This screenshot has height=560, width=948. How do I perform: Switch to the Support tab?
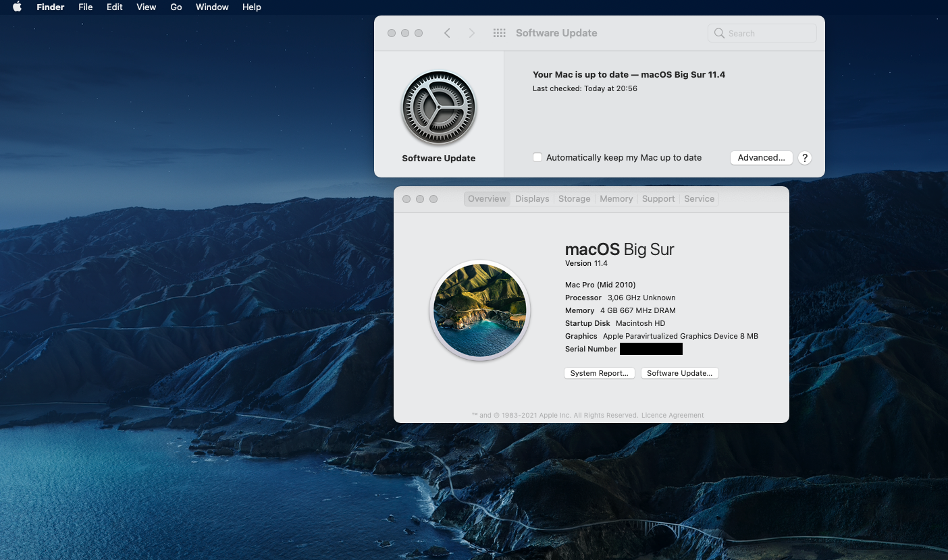point(658,199)
